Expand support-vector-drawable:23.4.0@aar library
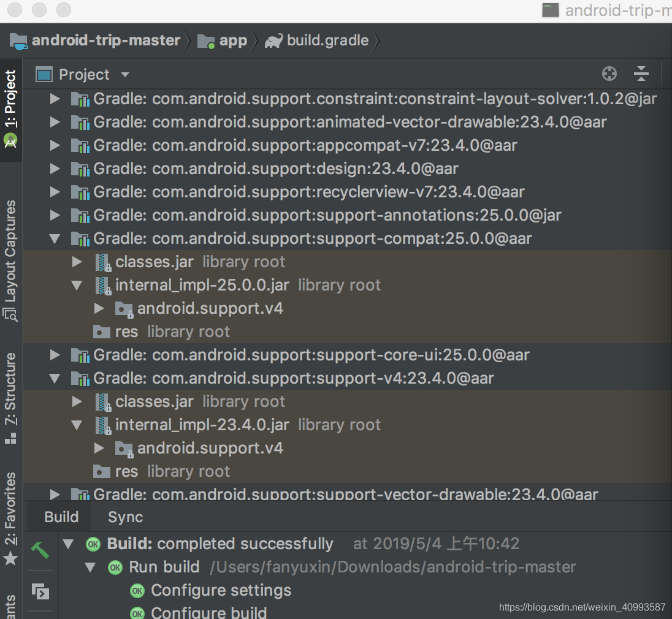The width and height of the screenshot is (672, 619). pos(55,495)
